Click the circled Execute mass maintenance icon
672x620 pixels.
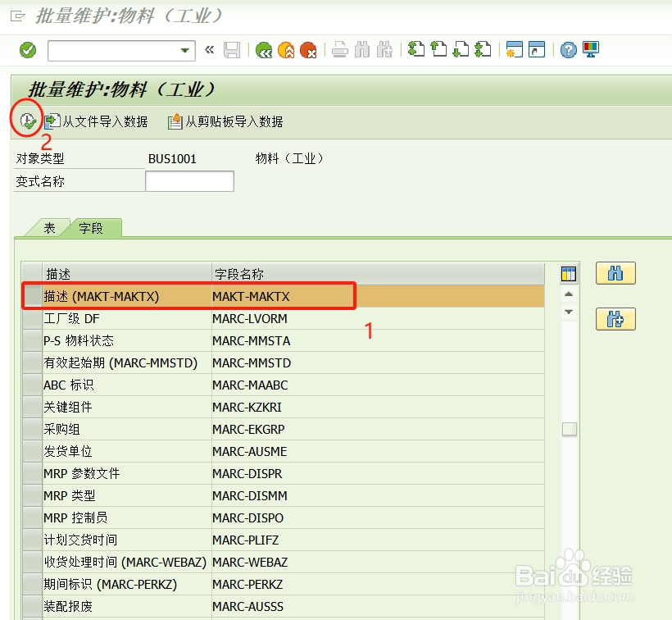click(27, 120)
